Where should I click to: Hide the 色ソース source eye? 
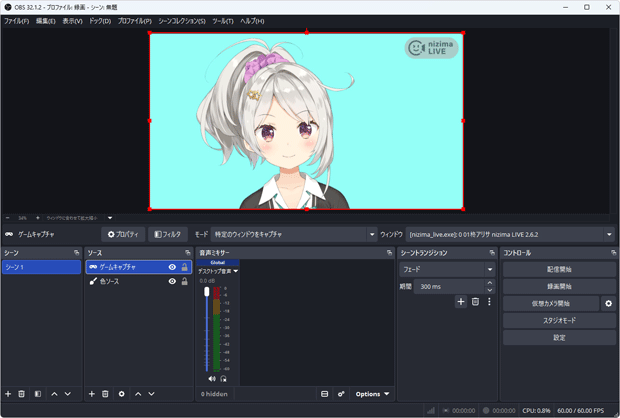coord(172,281)
